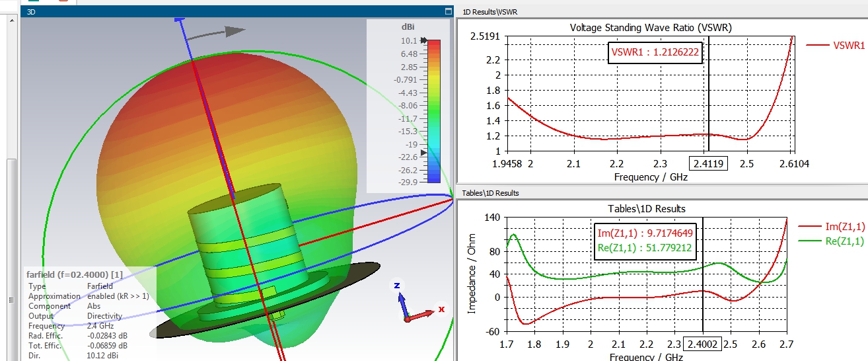Click the scroll up arrow in left panel
Image resolution: width=868 pixels, height=361 pixels.
tap(11, 20)
